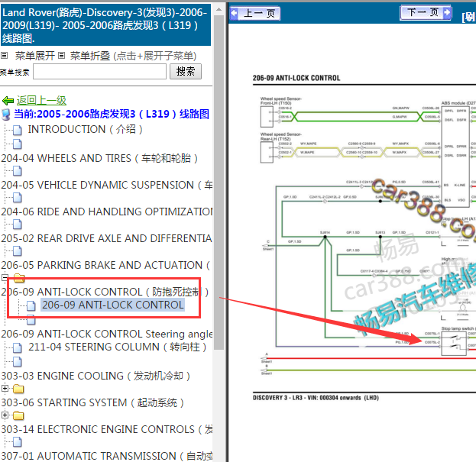Click the left panel scrollbar up arrow

(219, 9)
